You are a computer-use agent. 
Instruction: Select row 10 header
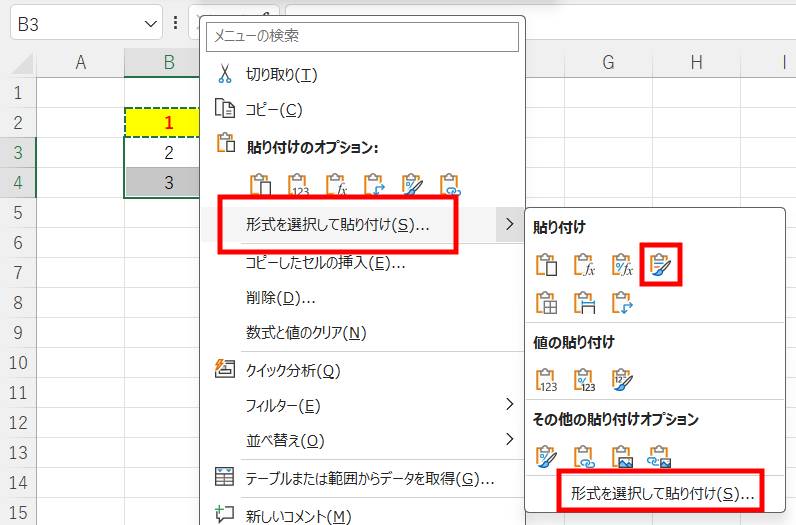(x=18, y=363)
